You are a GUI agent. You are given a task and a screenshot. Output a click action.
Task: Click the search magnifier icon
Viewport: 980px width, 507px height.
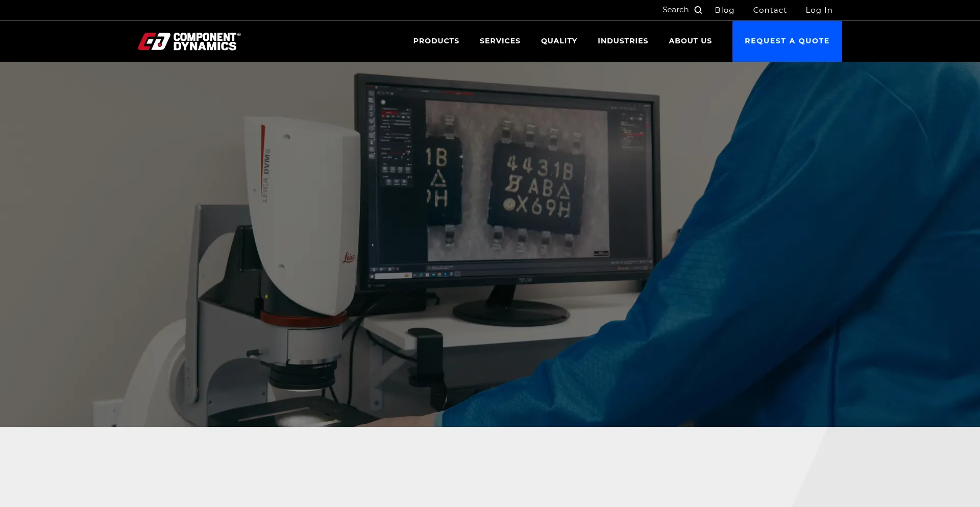click(698, 10)
